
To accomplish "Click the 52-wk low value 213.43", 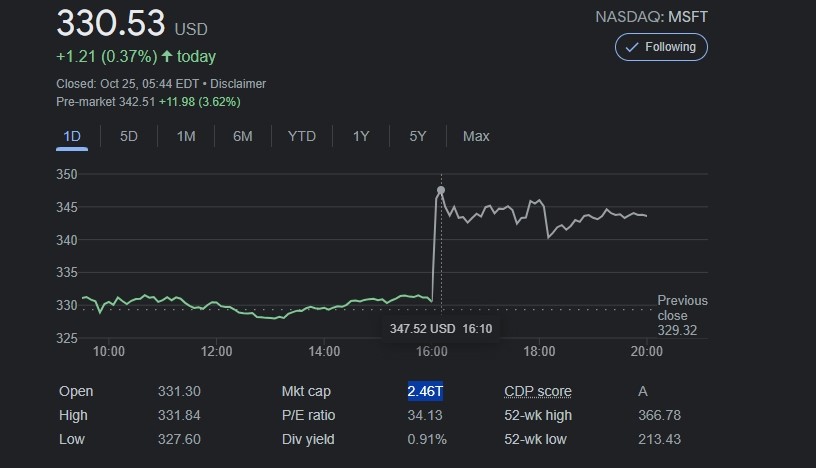I will click(x=659, y=439).
